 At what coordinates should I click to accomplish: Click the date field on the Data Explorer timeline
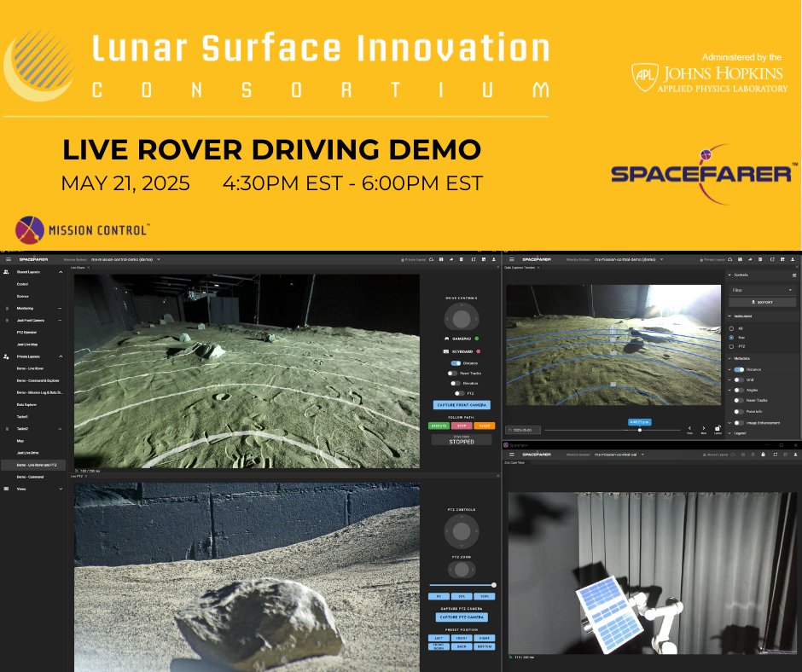tap(523, 430)
